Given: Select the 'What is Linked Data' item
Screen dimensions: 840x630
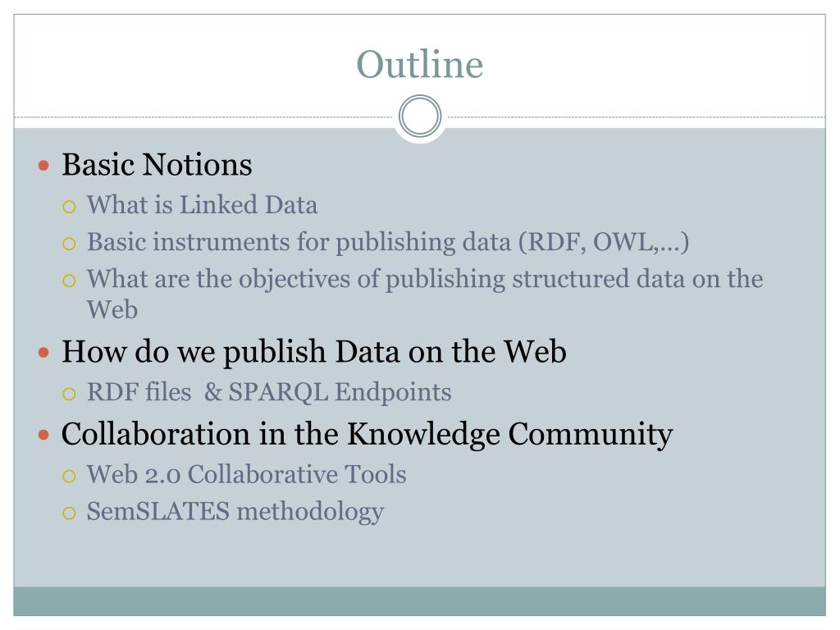Looking at the screenshot, I should pos(202,204).
